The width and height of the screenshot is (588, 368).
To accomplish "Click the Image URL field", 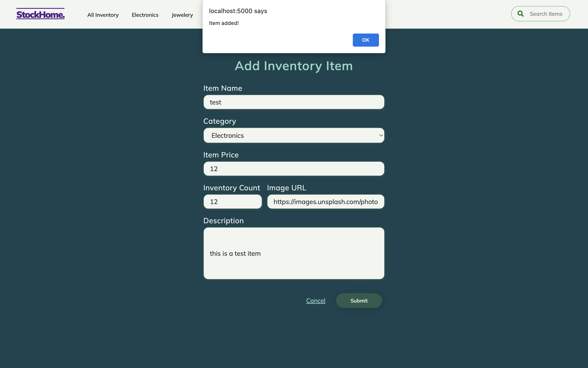I will (326, 202).
